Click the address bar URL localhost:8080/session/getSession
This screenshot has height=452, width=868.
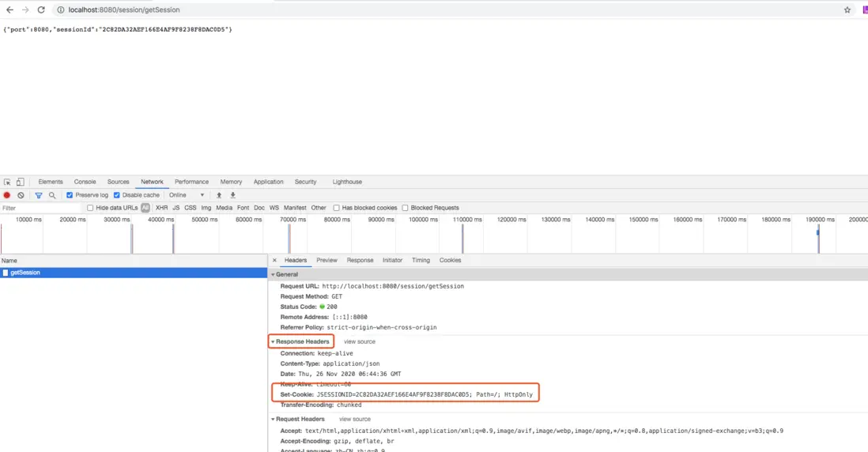coord(124,10)
